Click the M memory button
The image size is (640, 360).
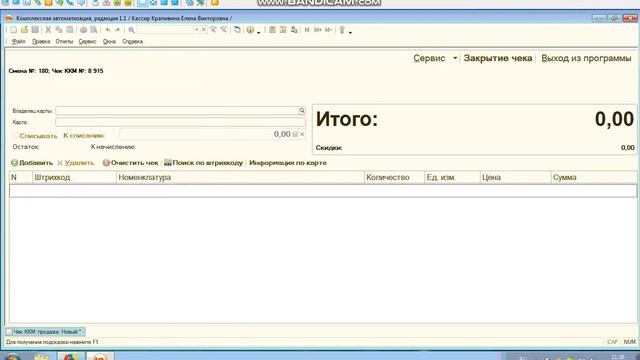(307, 30)
